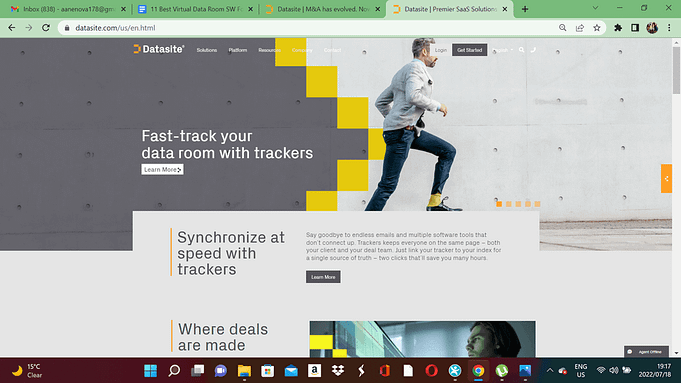Open the Chrome profile avatar
Screen dimensions: 681x383
pyautogui.click(x=652, y=28)
